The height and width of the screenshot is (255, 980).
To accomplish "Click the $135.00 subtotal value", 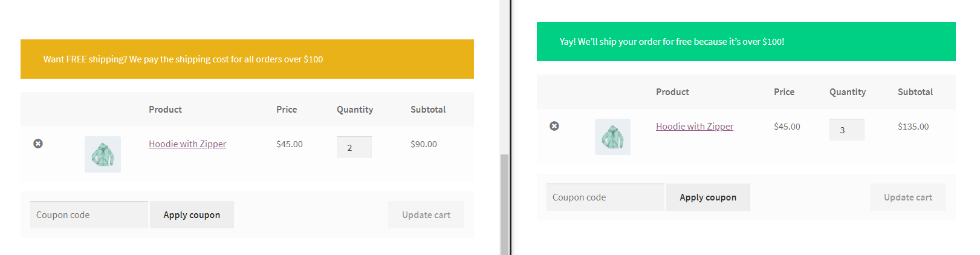I will (x=913, y=127).
